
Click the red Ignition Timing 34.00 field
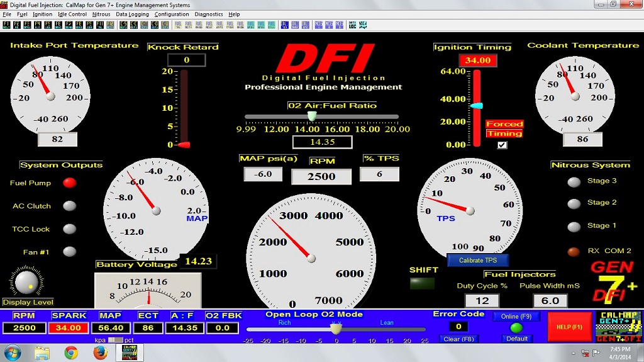tap(478, 60)
